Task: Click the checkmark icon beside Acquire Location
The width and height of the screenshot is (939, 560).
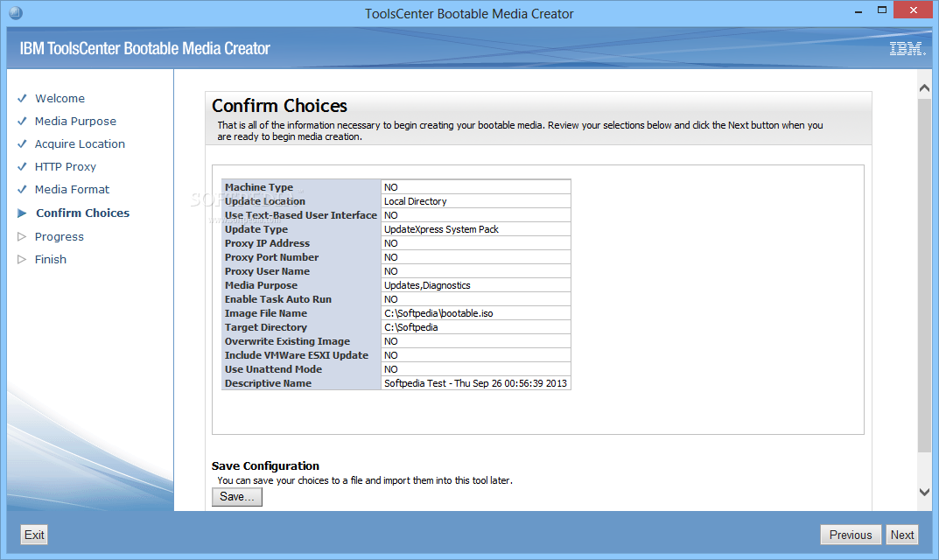Action: (22, 143)
